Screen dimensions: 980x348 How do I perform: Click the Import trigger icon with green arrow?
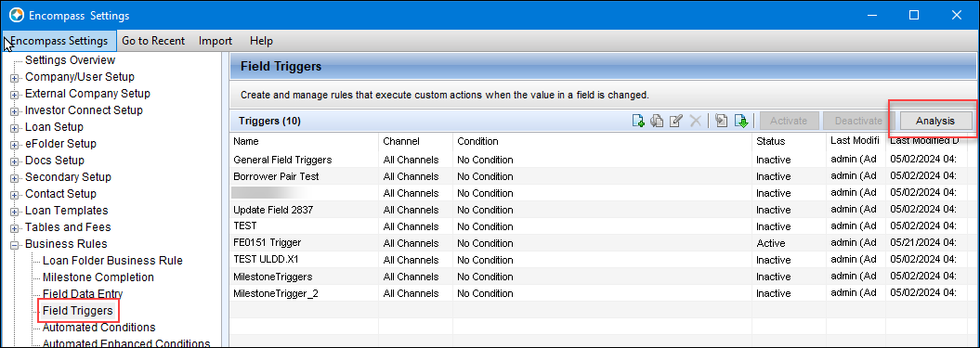point(740,121)
